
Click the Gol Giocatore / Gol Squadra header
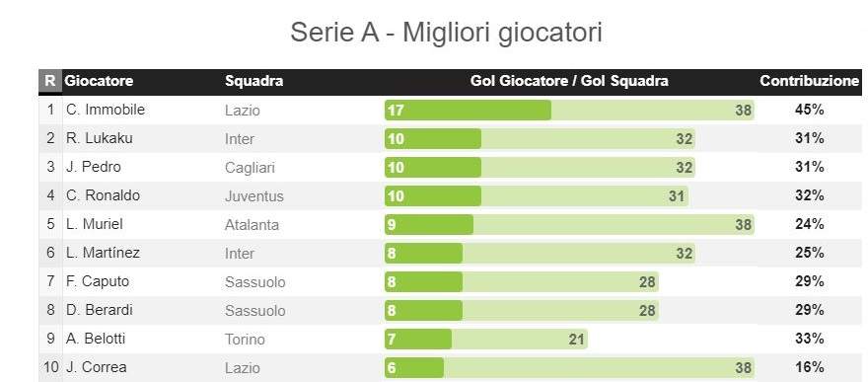tap(569, 81)
